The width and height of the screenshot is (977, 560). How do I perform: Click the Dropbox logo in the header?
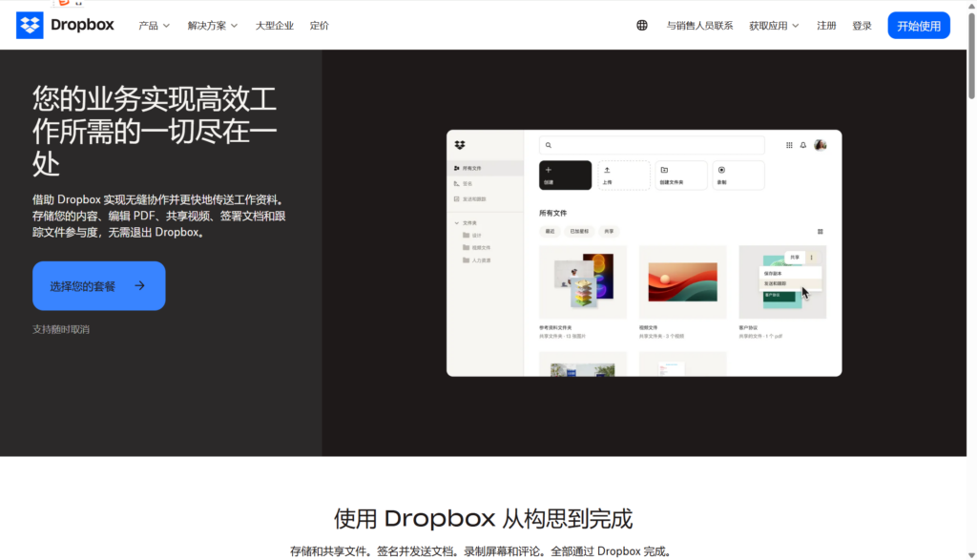65,26
